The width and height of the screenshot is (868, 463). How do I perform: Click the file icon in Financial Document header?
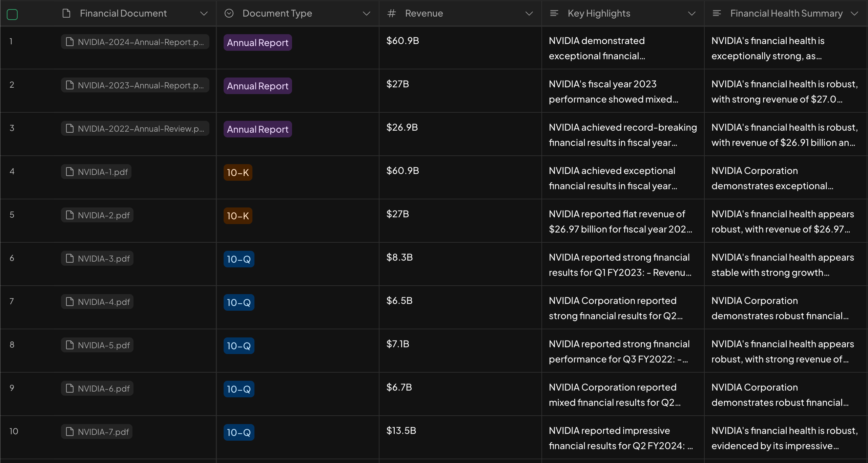pyautogui.click(x=66, y=14)
